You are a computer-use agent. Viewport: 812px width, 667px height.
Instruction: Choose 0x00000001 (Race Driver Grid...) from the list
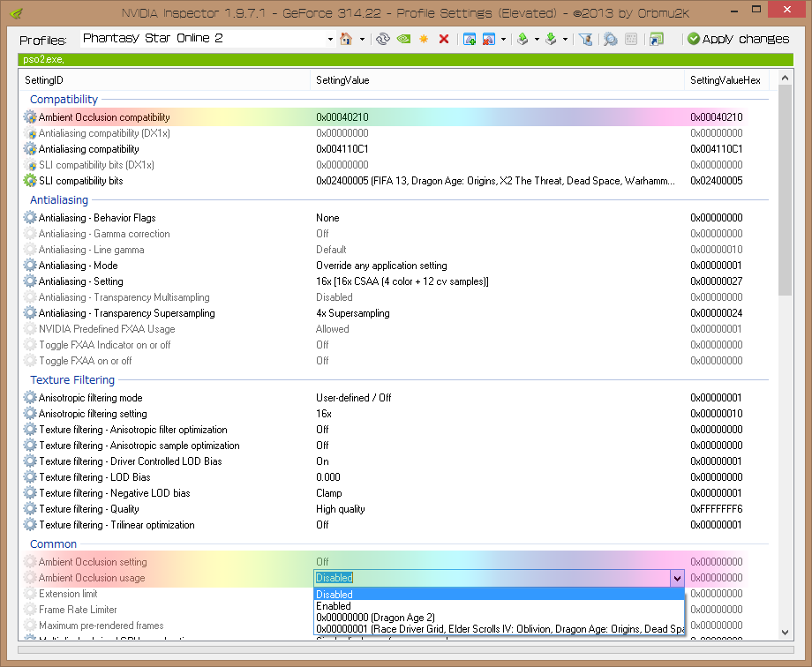[x=500, y=629]
